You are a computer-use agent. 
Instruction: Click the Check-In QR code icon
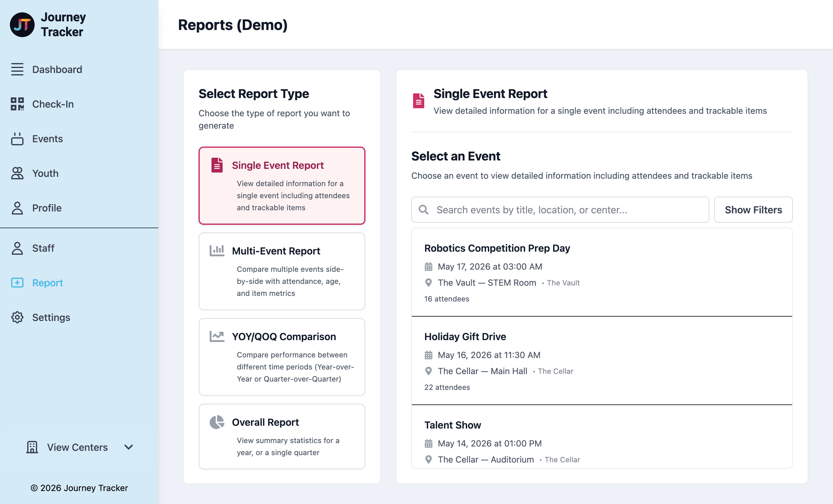[17, 104]
